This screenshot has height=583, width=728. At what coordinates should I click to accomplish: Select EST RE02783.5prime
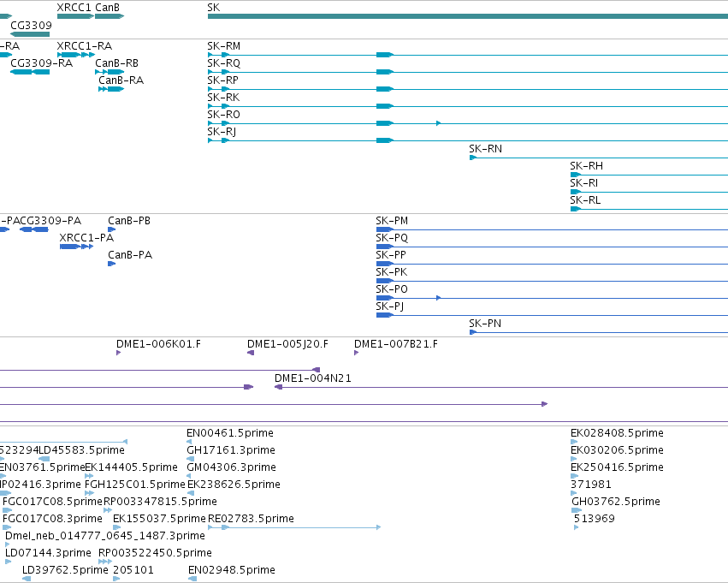click(x=294, y=527)
